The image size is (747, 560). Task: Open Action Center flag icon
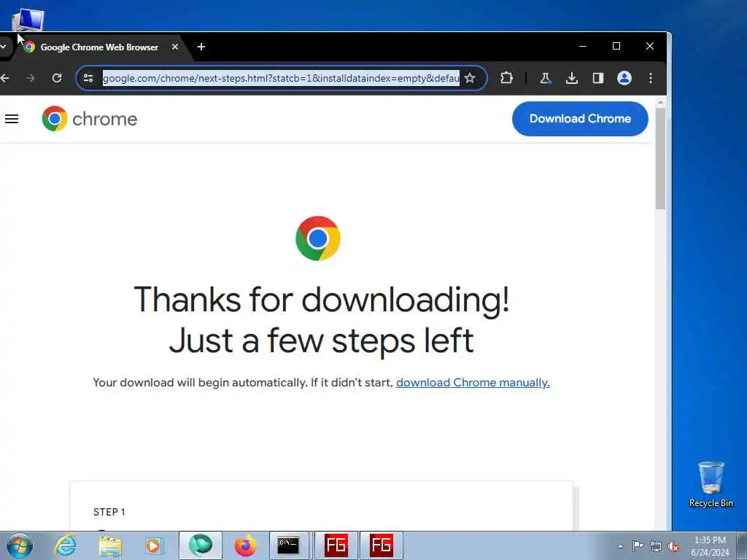point(638,545)
